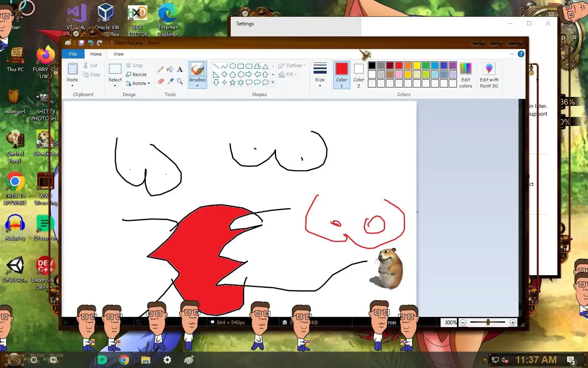Pick the yellow color swatch

pos(417,65)
